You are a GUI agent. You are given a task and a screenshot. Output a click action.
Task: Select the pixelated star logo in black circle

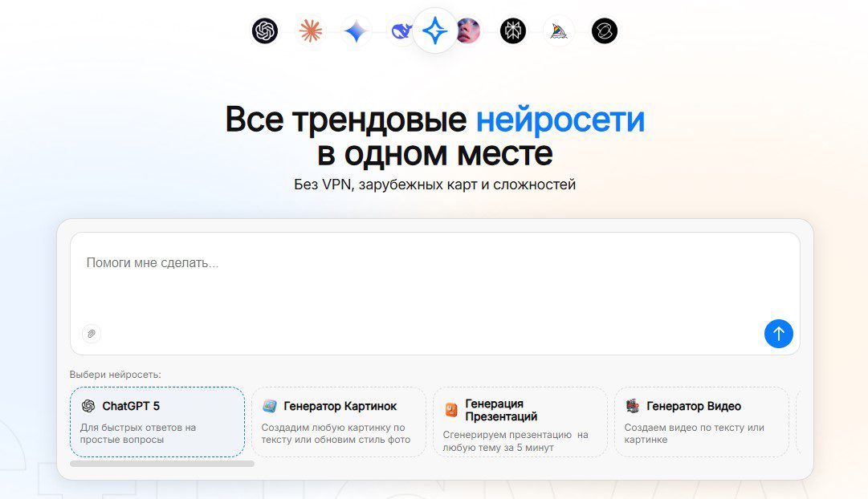[x=512, y=32]
